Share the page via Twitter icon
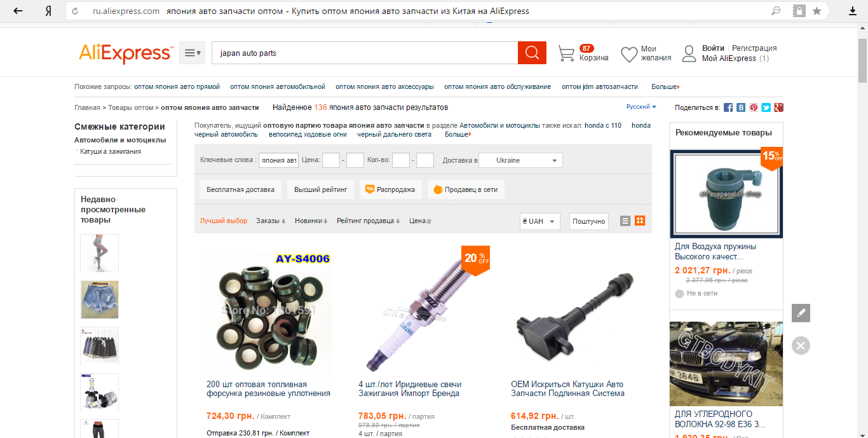This screenshot has height=438, width=868. [766, 107]
